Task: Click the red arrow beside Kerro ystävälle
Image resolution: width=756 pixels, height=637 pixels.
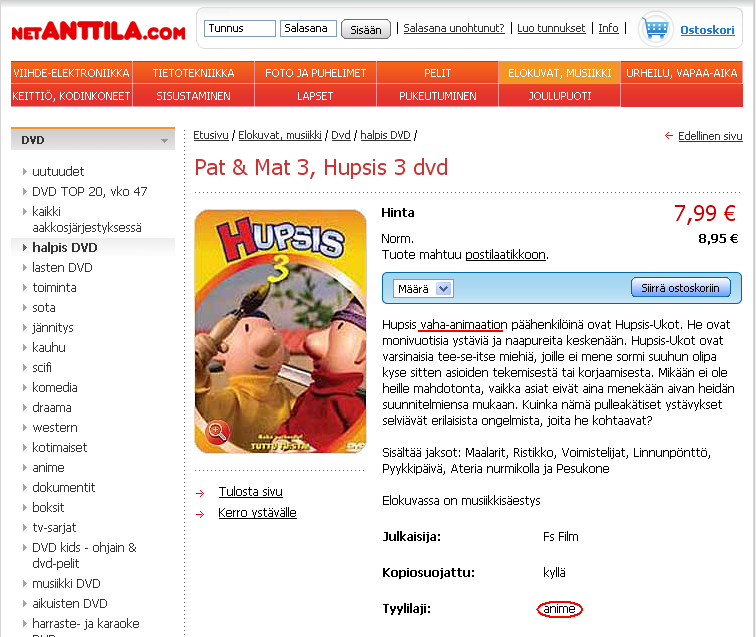Action: 200,515
